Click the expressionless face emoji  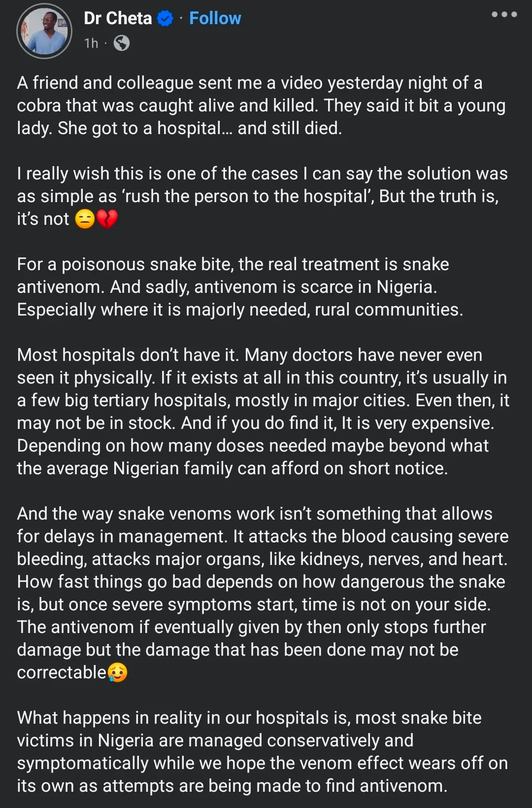click(85, 219)
